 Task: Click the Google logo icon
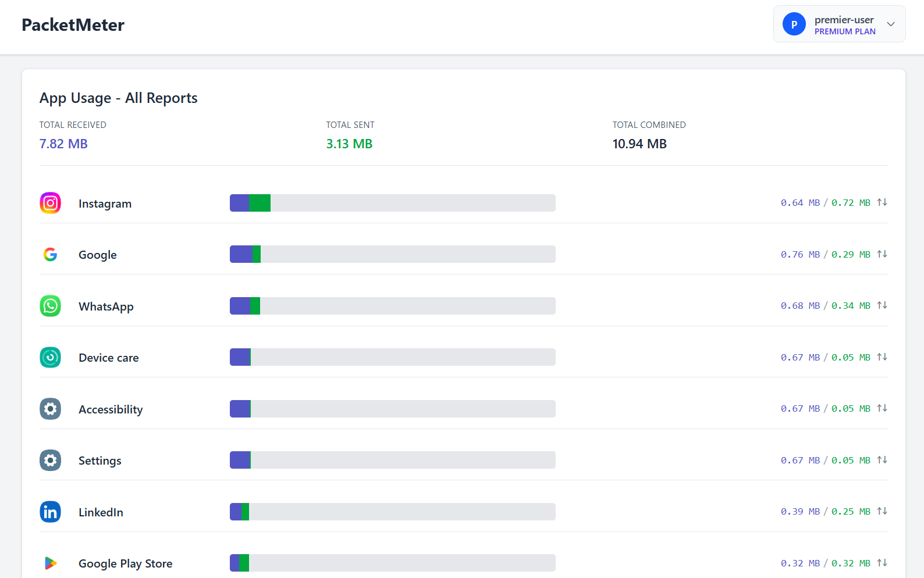click(x=50, y=254)
